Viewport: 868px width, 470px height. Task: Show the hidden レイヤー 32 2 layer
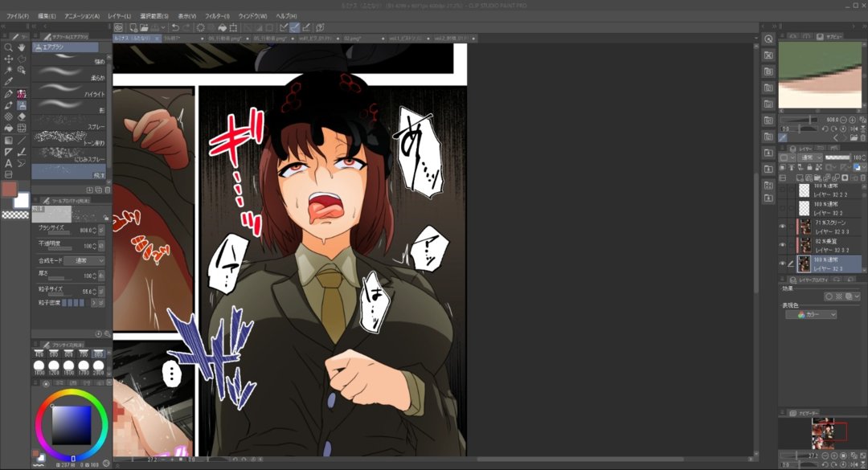(x=782, y=208)
